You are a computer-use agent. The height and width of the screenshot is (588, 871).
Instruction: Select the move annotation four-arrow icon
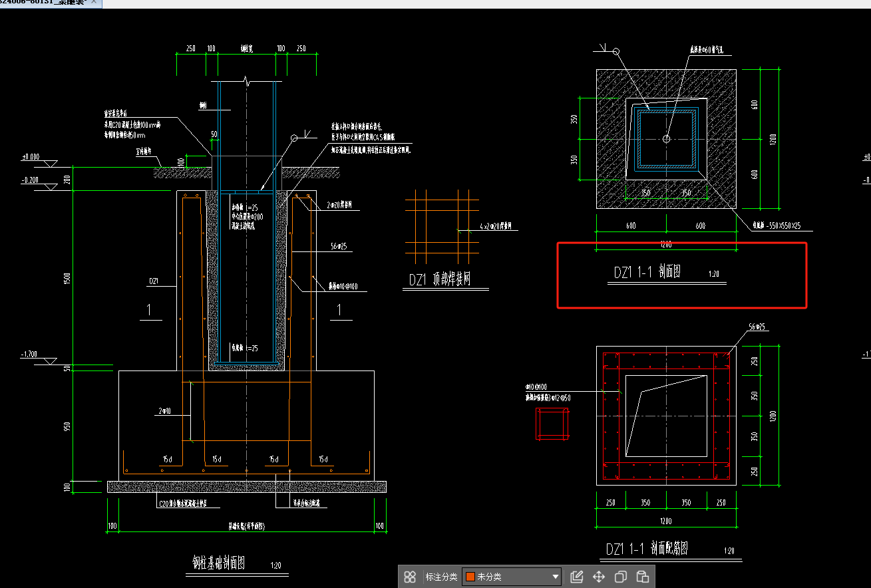[598, 577]
